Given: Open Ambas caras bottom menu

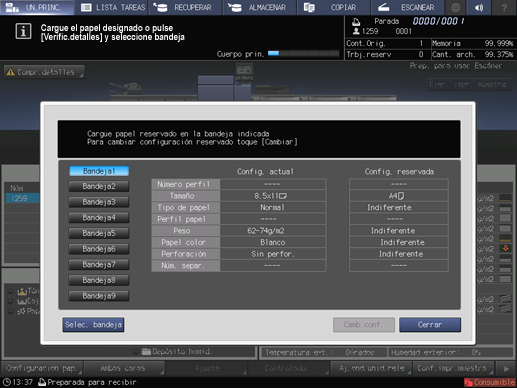Looking at the screenshot, I should [124, 368].
